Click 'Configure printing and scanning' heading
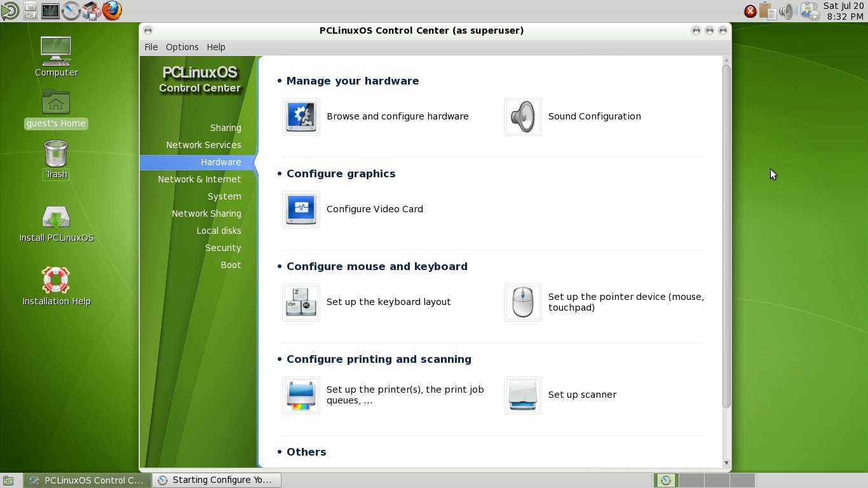 point(379,359)
